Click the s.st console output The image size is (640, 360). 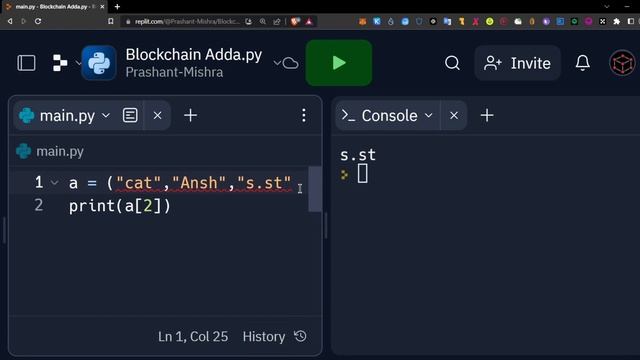point(358,155)
